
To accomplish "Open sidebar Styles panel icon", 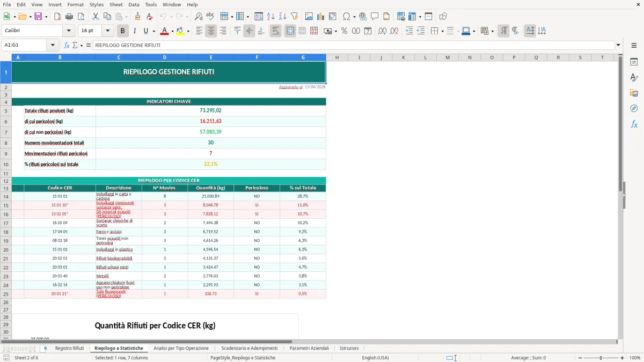I will pos(634,78).
